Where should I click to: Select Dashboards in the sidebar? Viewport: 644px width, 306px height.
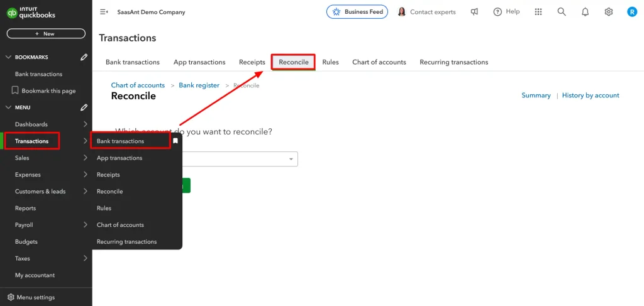[x=31, y=124]
